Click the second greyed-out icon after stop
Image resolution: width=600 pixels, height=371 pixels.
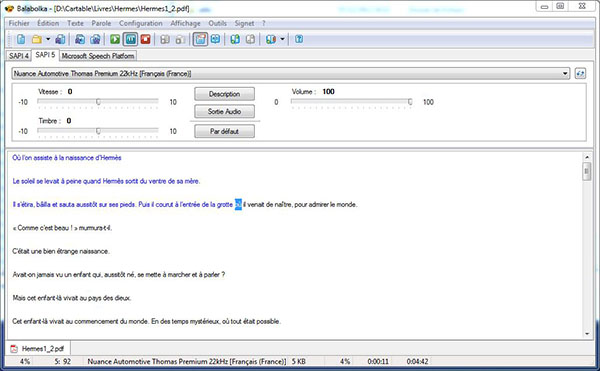click(x=180, y=39)
